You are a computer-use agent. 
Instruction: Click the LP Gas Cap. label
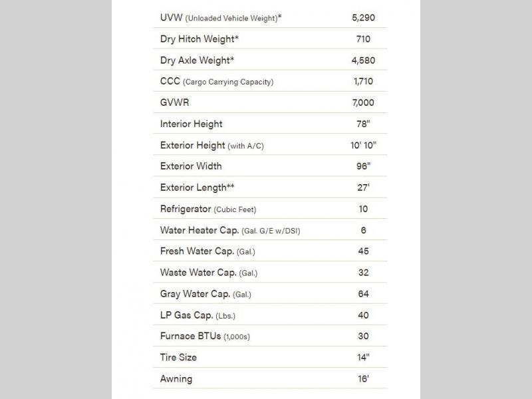coord(198,315)
